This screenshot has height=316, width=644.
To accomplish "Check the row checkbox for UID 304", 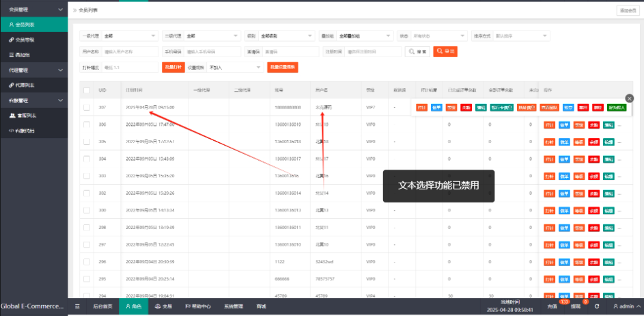I will (87, 159).
